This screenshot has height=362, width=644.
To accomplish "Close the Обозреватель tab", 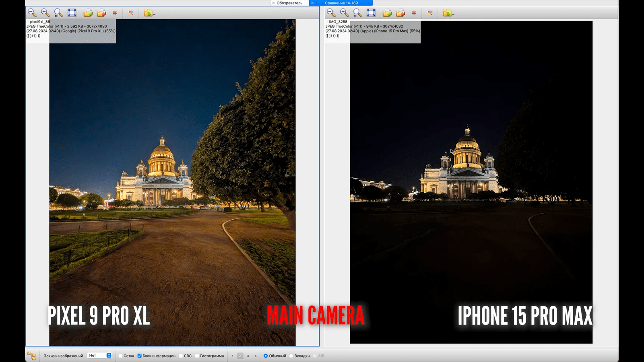I will (x=273, y=3).
